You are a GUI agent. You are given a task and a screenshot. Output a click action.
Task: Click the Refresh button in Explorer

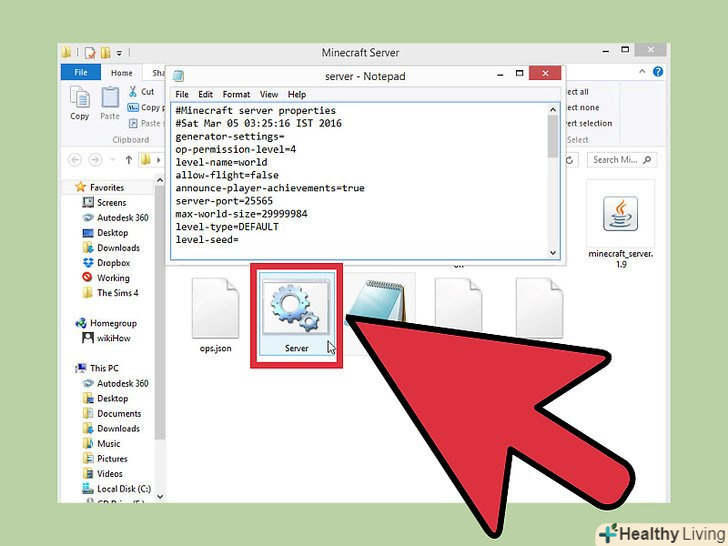point(569,160)
